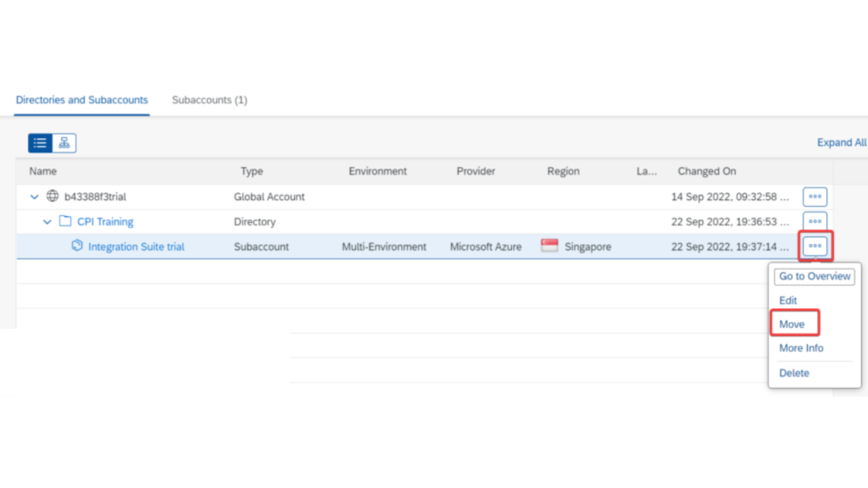Viewport: 868px width, 488px height.
Task: Click the Singapore flag icon
Action: coord(549,247)
